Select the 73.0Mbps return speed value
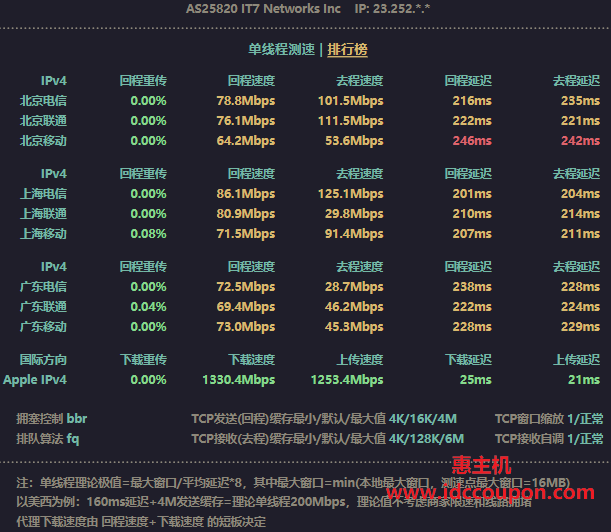The image size is (611, 532). coord(246,327)
